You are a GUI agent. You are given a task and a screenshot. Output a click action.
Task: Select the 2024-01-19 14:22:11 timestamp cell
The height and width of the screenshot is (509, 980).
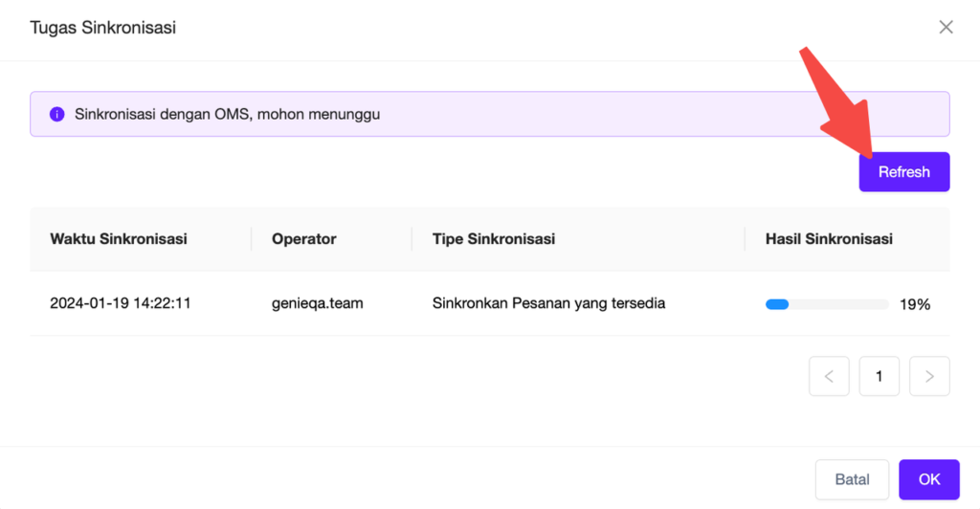pos(120,303)
